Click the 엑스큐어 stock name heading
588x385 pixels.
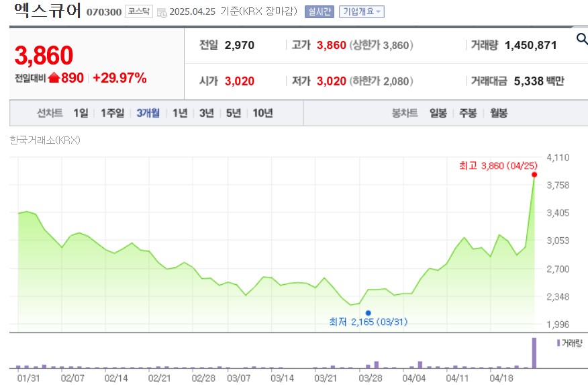(48, 11)
